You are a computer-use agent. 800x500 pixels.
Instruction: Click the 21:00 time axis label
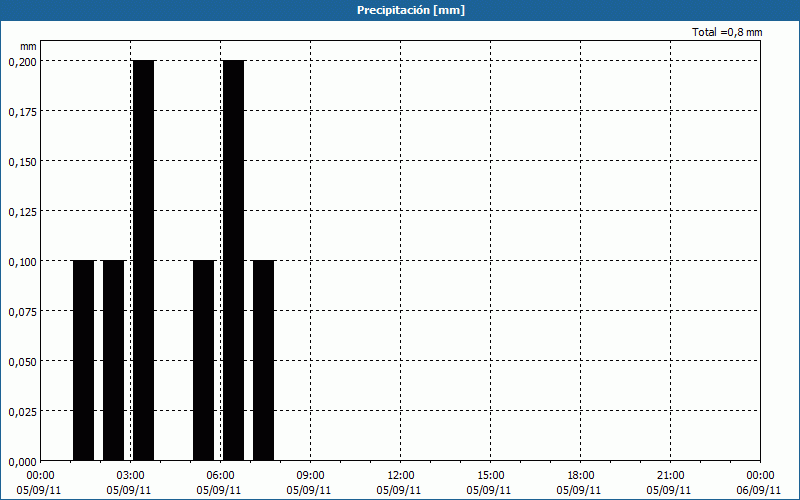click(x=670, y=476)
